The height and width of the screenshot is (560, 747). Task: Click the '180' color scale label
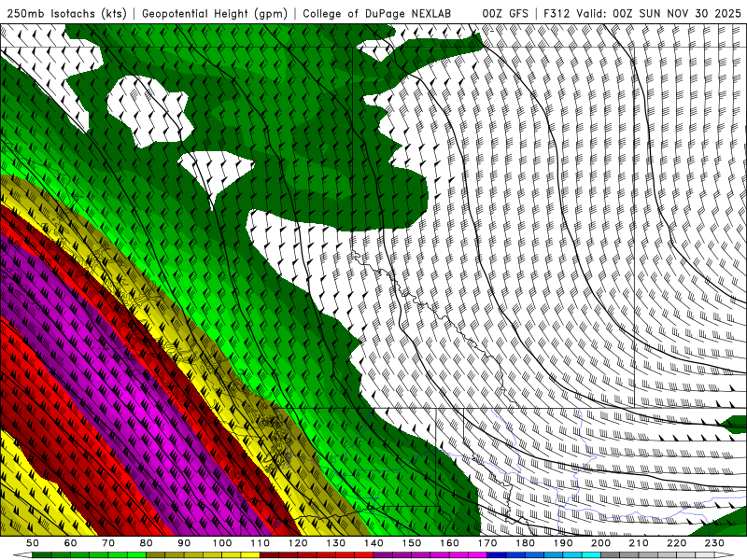coord(525,543)
